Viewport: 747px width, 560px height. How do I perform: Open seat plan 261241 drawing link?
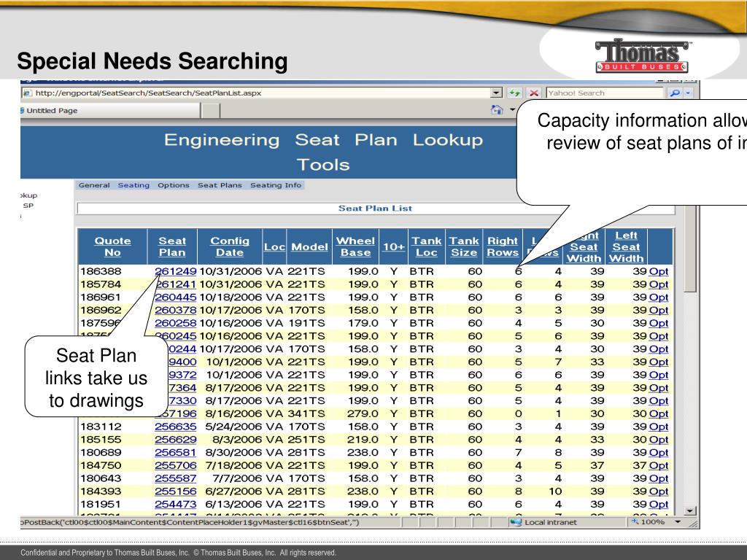coord(175,284)
